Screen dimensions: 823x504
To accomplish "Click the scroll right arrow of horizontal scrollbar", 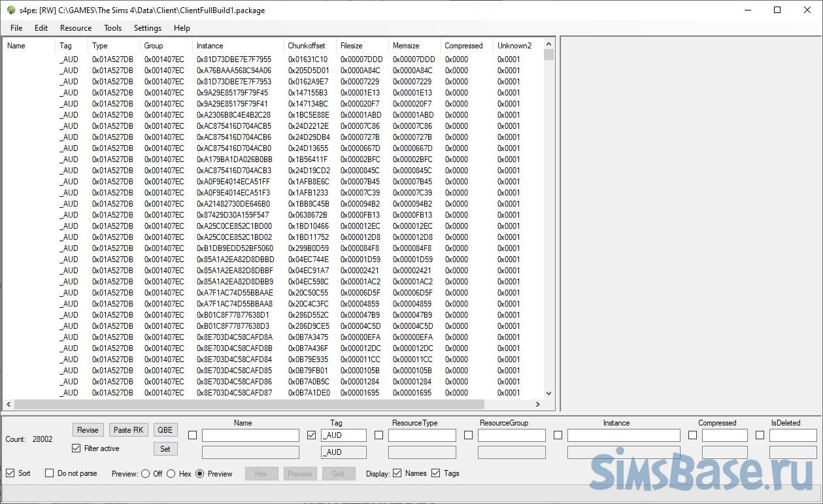I will pos(538,405).
